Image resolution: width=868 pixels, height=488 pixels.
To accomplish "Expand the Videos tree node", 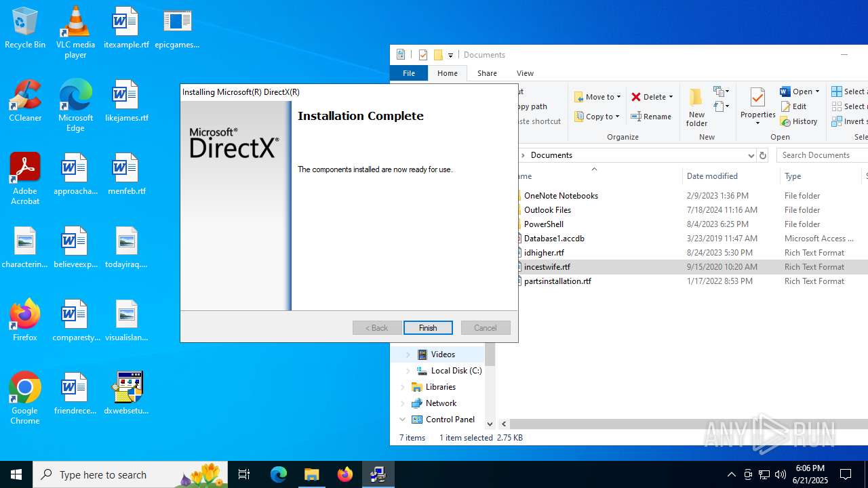I will [408, 354].
